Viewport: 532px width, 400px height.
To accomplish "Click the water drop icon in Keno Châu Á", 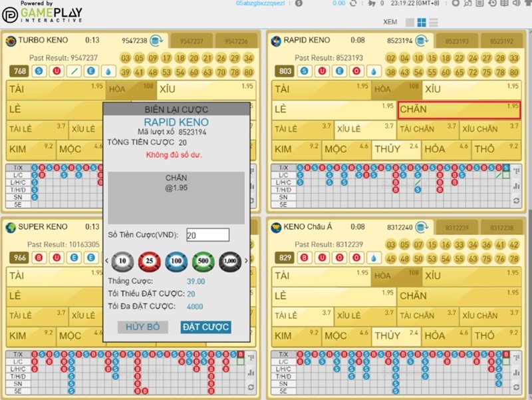I will coord(374,258).
